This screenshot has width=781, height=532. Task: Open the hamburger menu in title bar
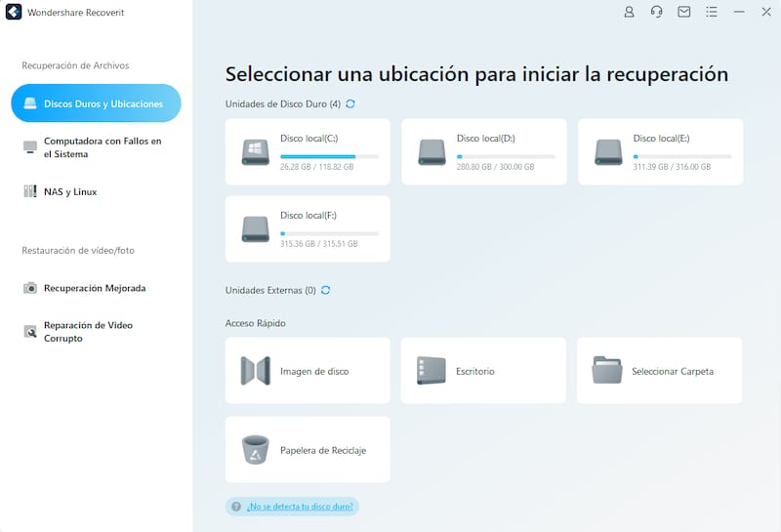point(712,12)
